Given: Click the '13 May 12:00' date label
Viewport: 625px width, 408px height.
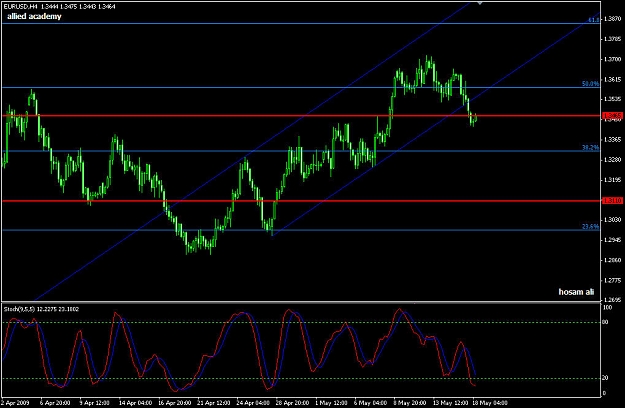Looking at the screenshot, I should 450,403.
